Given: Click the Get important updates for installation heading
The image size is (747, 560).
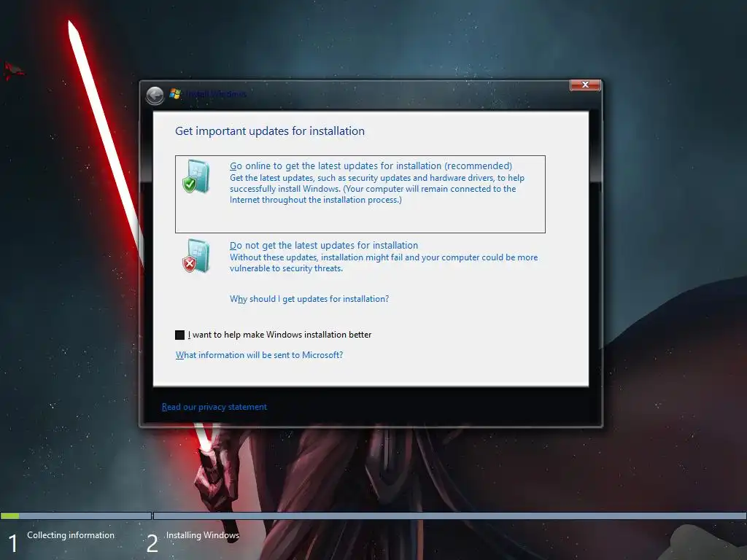Looking at the screenshot, I should pos(270,131).
